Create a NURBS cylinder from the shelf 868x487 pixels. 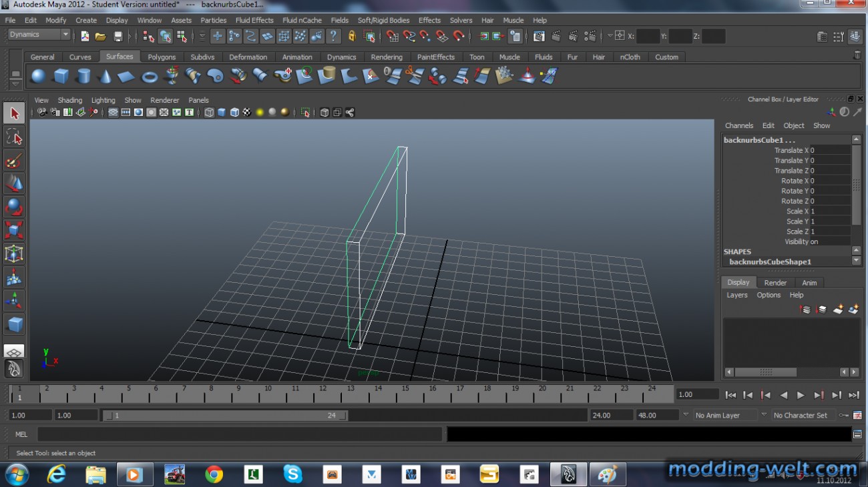(x=83, y=76)
